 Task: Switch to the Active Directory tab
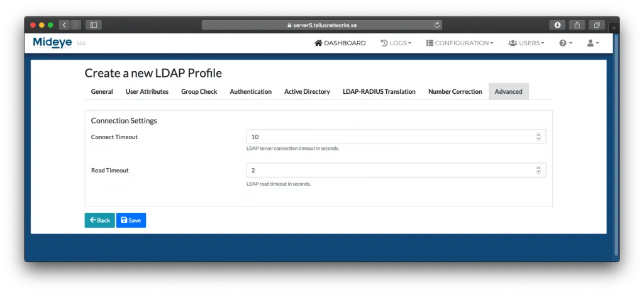click(x=307, y=91)
